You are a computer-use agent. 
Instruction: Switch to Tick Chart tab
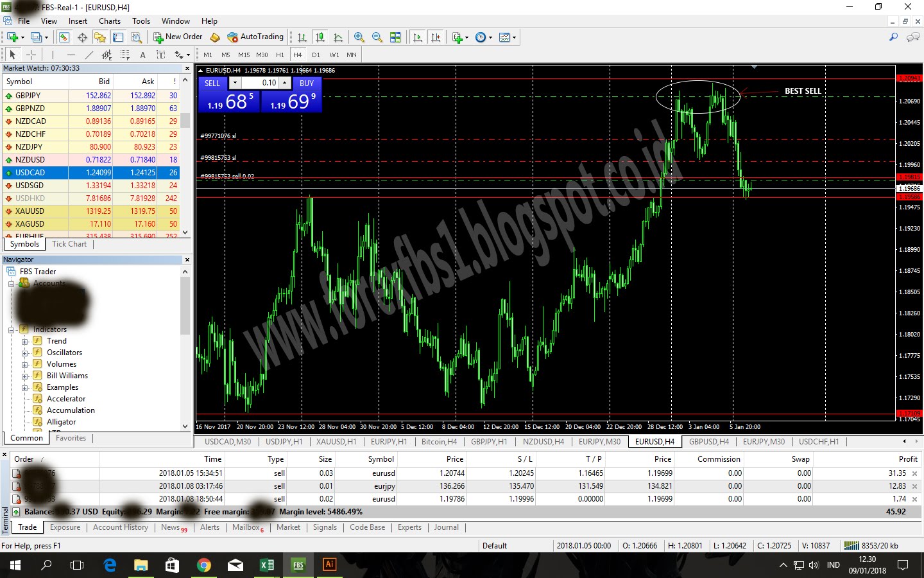(x=69, y=244)
